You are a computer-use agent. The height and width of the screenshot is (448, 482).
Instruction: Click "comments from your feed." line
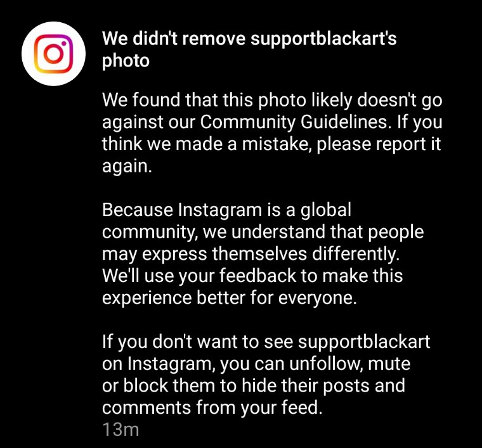(212, 408)
